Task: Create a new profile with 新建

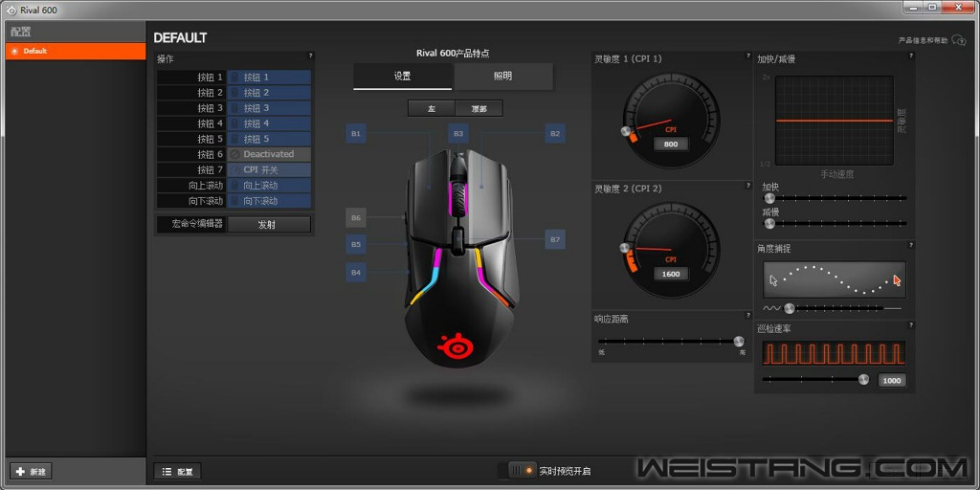Action: 31,471
